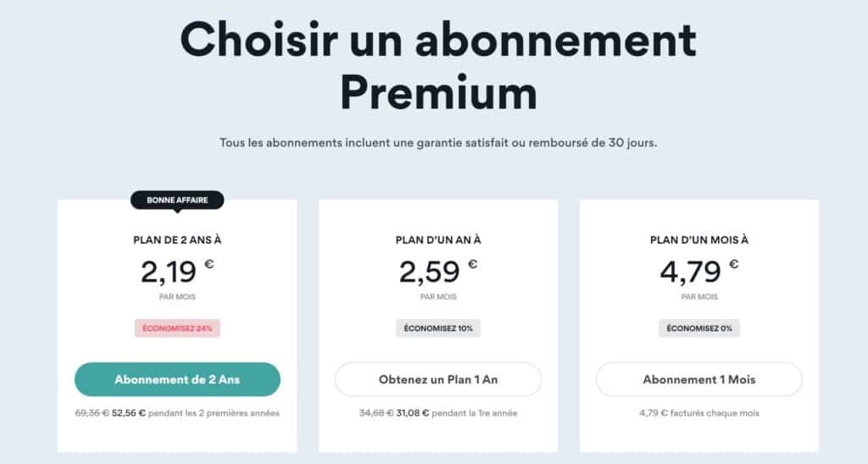This screenshot has height=464, width=868.
Task: Click the 30-day money-back guarantee sentence
Action: 438,143
